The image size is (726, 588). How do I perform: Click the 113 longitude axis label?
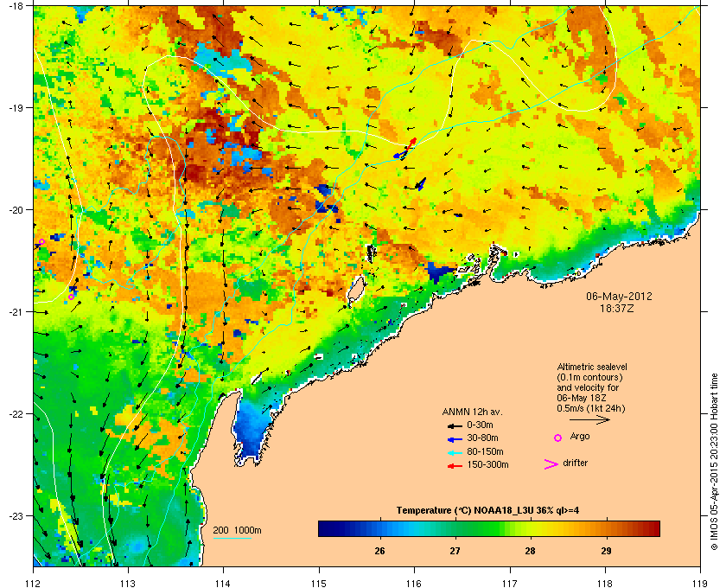128,583
